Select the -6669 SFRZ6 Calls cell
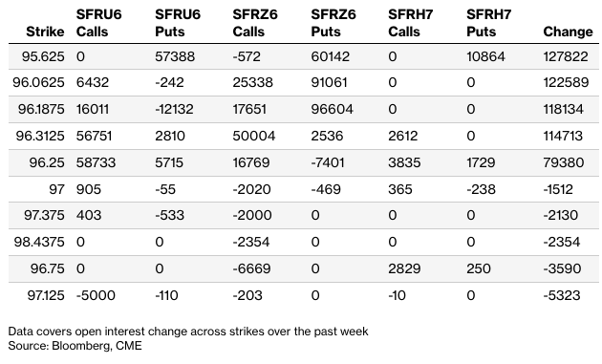This screenshot has height=364, width=602. pyautogui.click(x=251, y=268)
